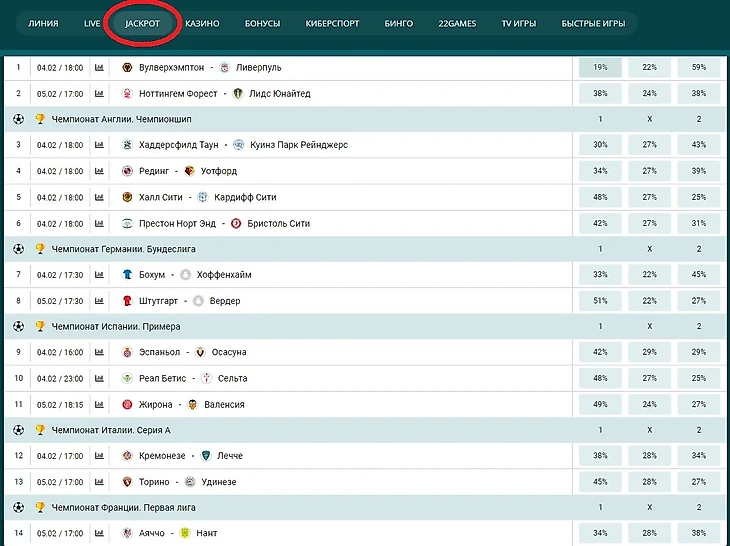730x546 pixels.
Task: Pick home win 19% for Вулверхэмптон - Ливерпуль
Action: (x=600, y=67)
